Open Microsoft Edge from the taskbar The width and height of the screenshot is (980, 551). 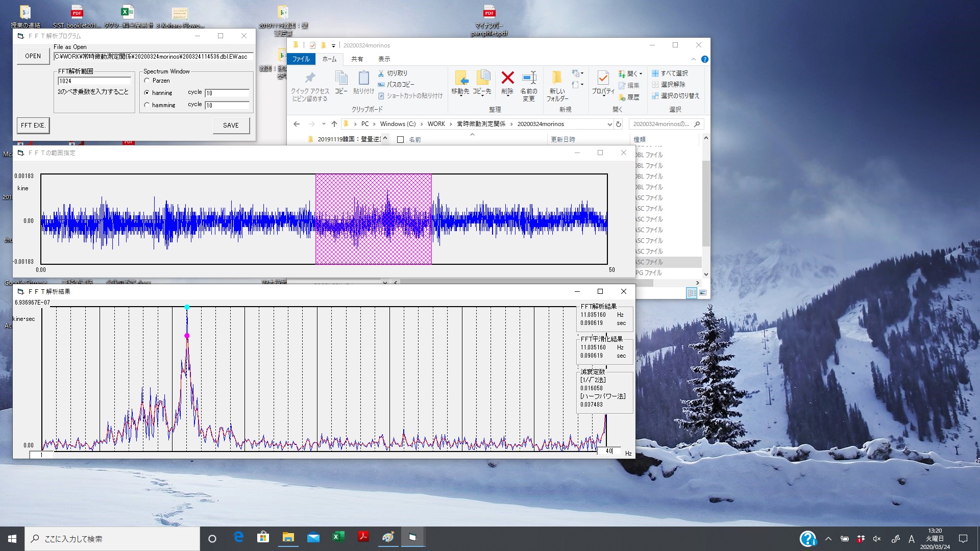(x=238, y=538)
